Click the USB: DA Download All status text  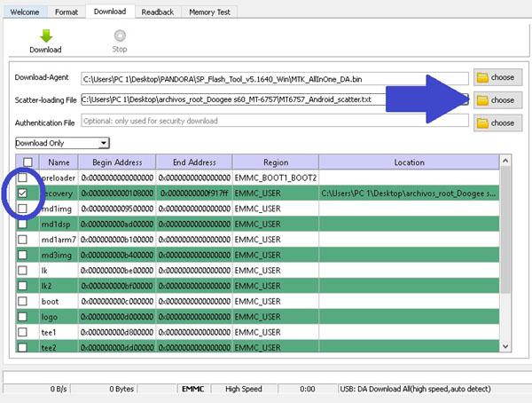coord(415,389)
